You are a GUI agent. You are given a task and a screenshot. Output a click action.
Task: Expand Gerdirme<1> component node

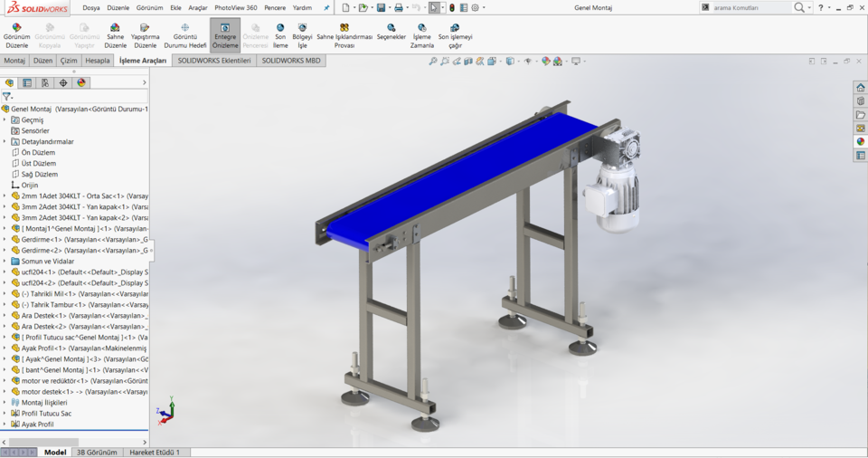click(5, 240)
